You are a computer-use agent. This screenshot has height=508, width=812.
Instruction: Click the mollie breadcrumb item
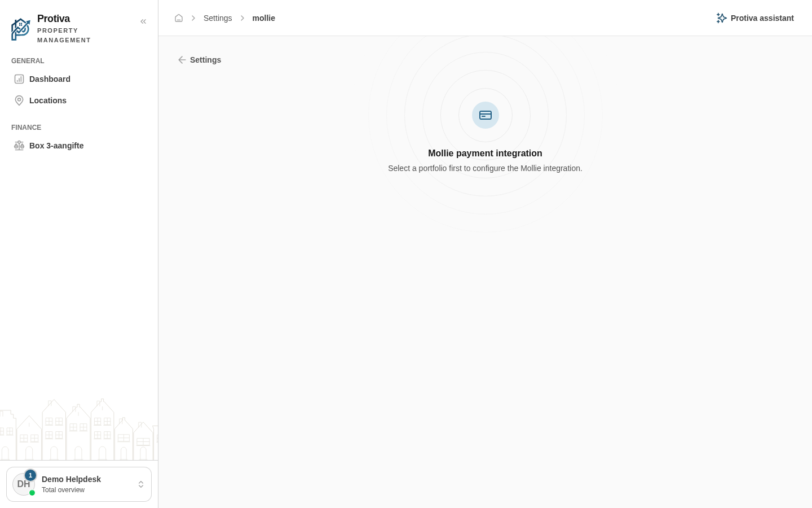(x=264, y=18)
